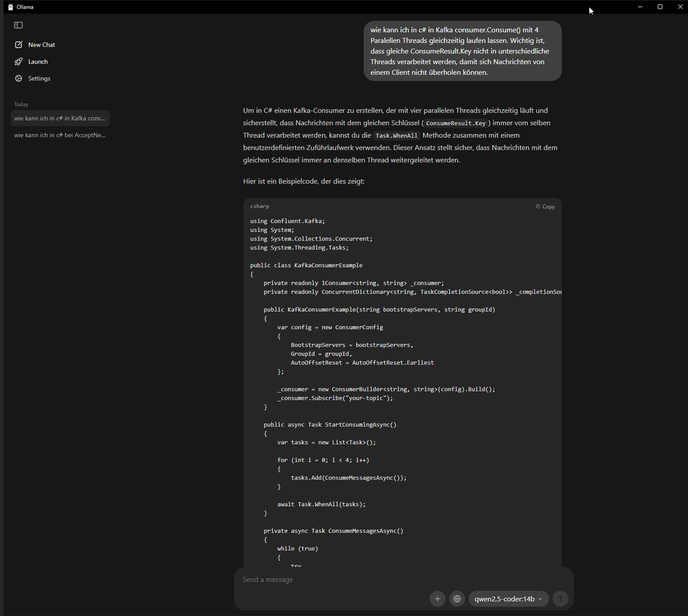
Task: Click 'private async Task ConsumeMessagesAsync()' line
Action: click(x=334, y=531)
